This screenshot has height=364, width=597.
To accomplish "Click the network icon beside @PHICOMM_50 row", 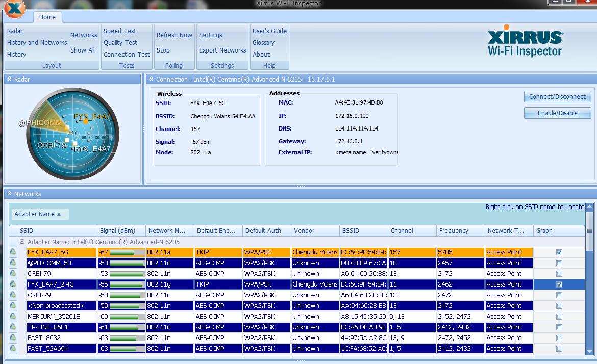I will tap(13, 263).
